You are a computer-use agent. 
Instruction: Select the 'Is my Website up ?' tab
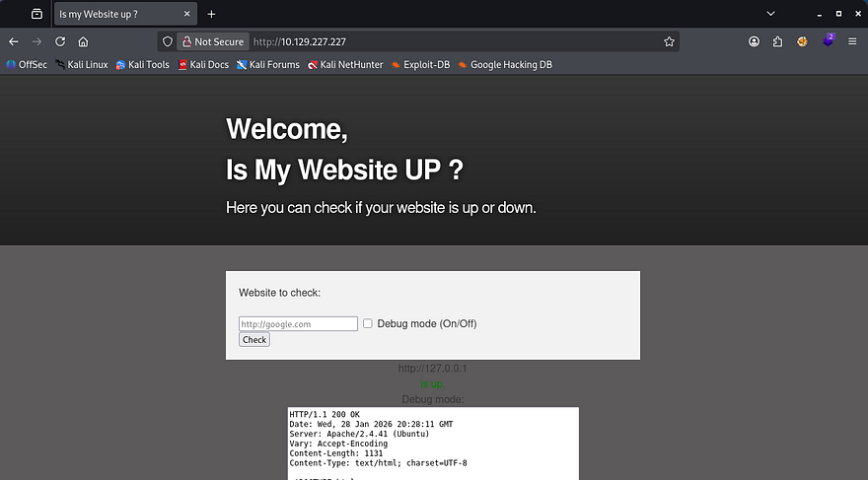point(118,14)
